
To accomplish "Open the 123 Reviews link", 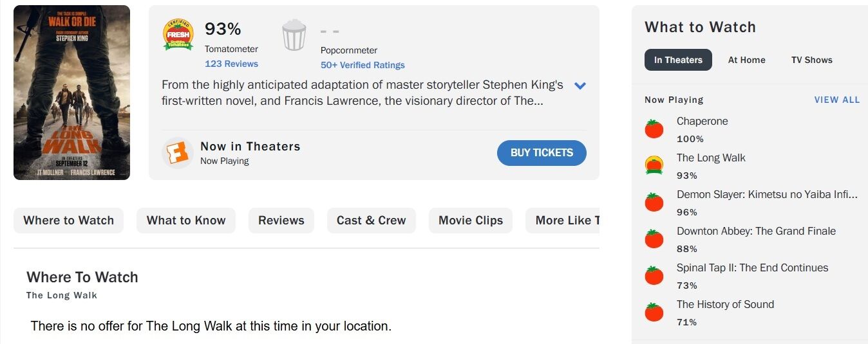I will point(231,64).
